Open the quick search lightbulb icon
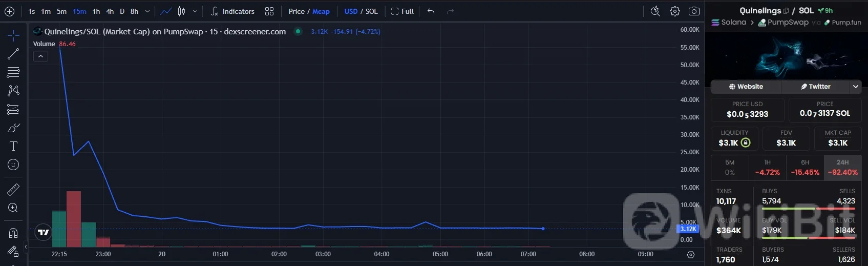 [655, 11]
